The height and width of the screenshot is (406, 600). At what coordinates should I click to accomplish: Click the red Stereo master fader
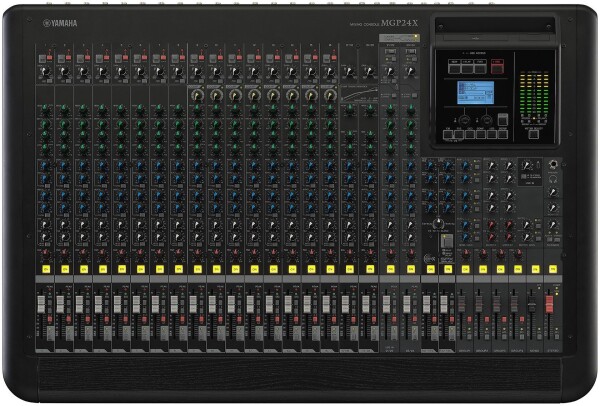pyautogui.click(x=549, y=304)
